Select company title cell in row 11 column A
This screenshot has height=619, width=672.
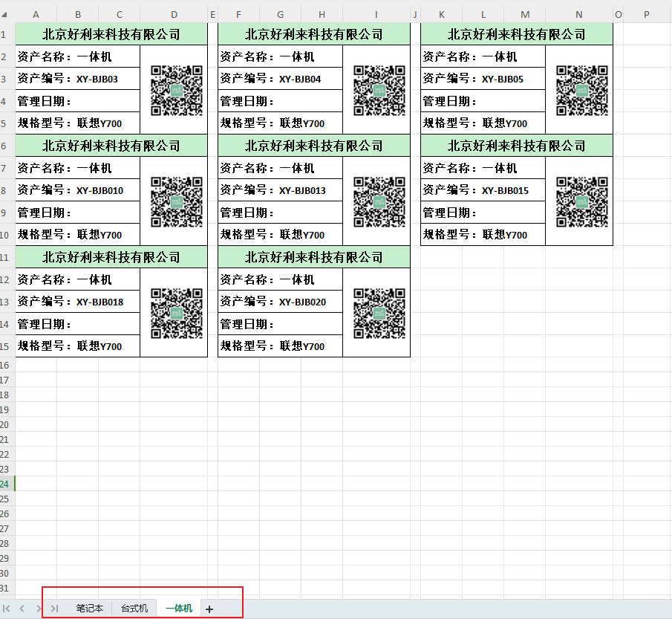point(111,257)
